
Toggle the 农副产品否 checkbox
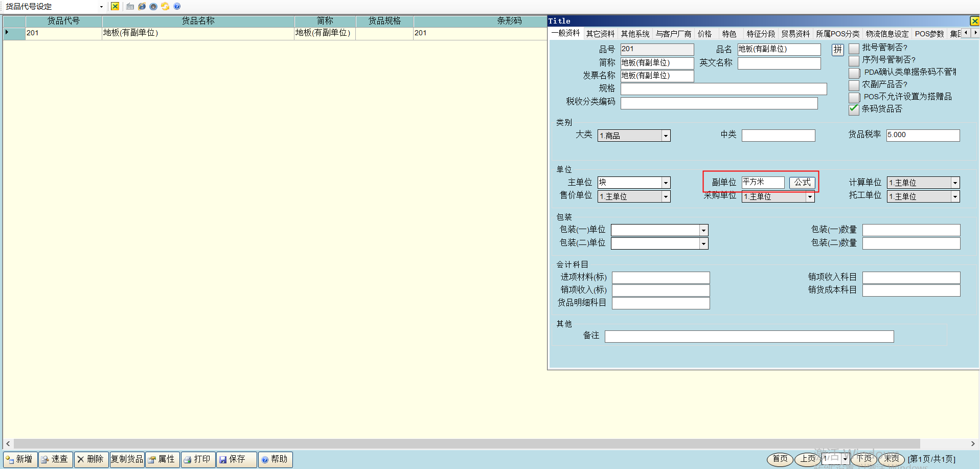click(854, 85)
